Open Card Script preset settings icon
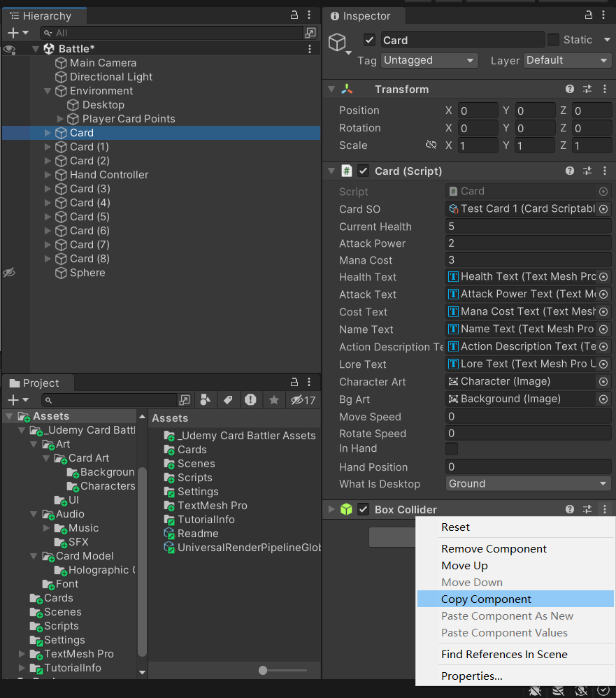Screen dimensions: 616x698 coord(587,171)
